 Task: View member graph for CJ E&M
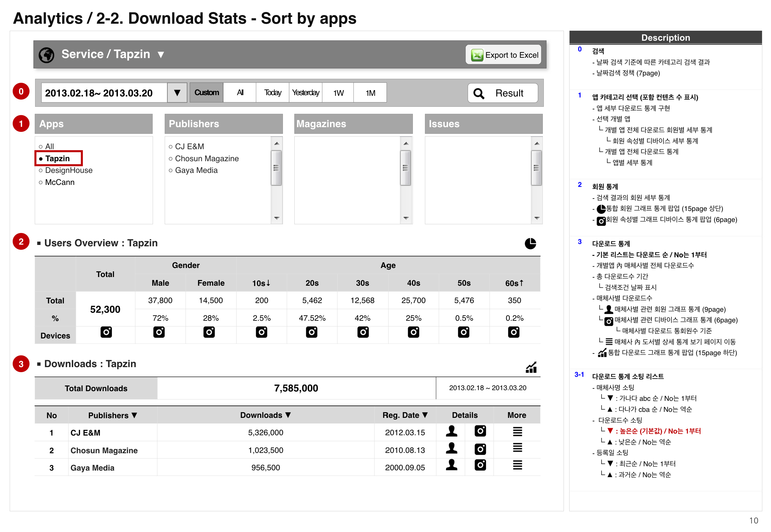(452, 431)
